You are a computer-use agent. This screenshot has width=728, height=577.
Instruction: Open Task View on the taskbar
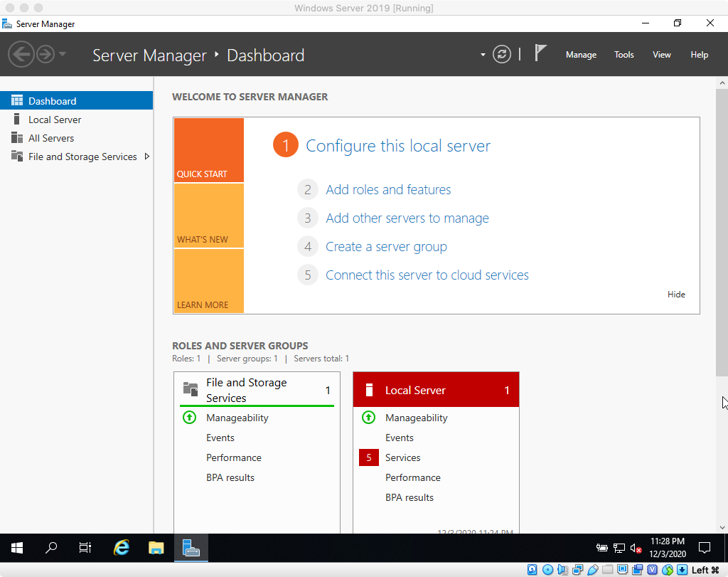tap(85, 548)
